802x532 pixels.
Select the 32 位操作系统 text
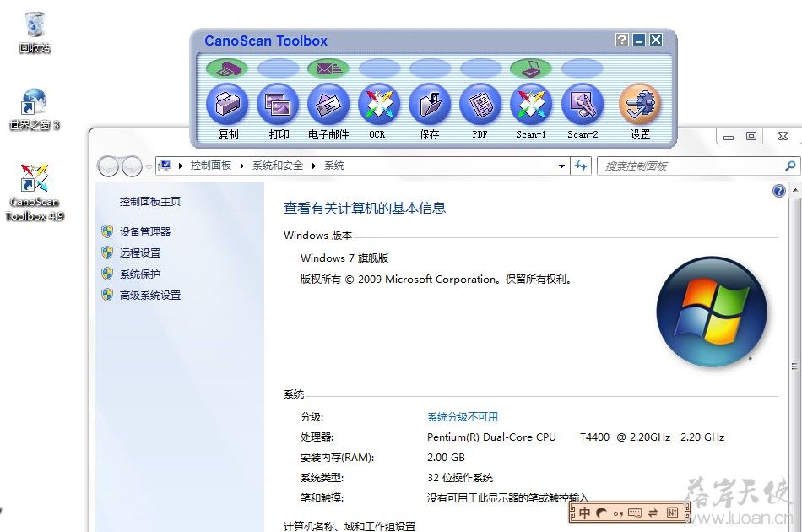pos(460,478)
